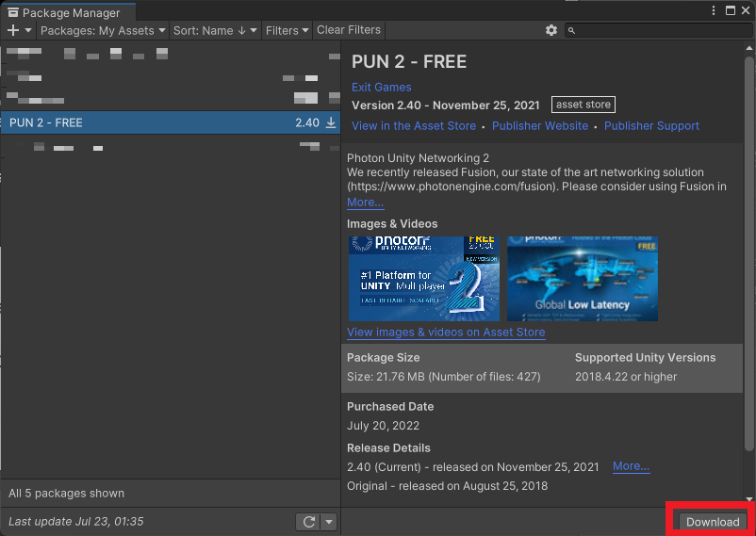Expand description with More... link
This screenshot has height=536, width=756.
point(366,203)
